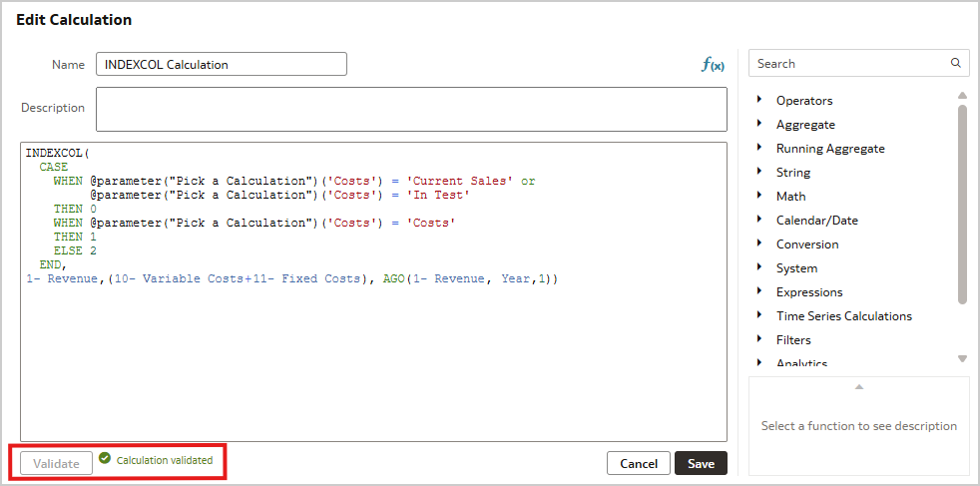Expand the System functions arrow
Screen dimensions: 980x486
click(759, 267)
